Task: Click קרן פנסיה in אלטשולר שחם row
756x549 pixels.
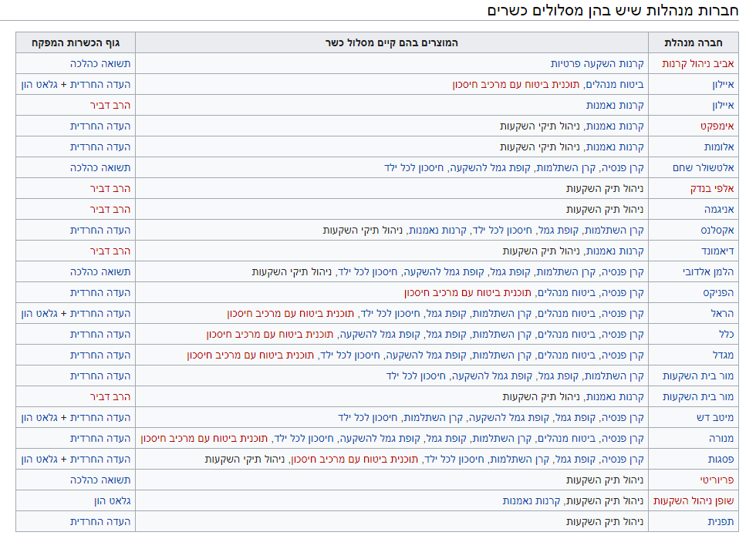Action: [622, 168]
